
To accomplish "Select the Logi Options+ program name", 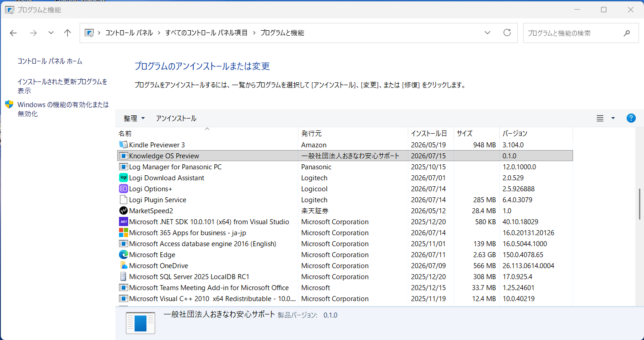I will pos(151,189).
